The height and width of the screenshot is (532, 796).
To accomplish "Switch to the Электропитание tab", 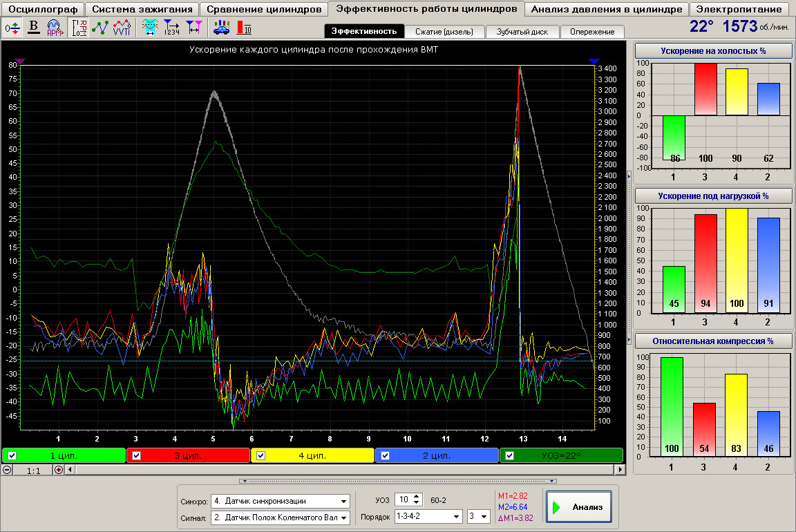I will (x=739, y=9).
